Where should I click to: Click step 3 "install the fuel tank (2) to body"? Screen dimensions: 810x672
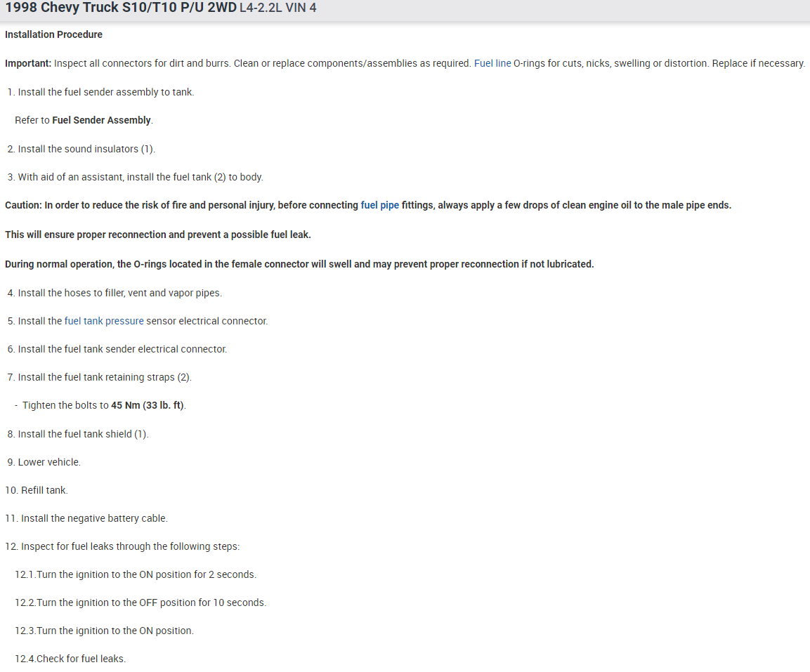195,177
